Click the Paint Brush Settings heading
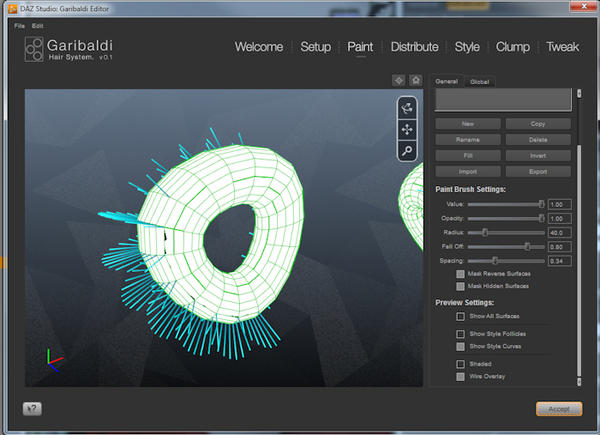 point(470,189)
